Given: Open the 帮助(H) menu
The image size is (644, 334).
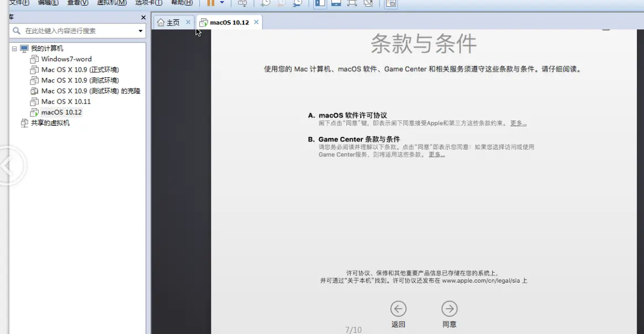Looking at the screenshot, I should (x=182, y=2).
